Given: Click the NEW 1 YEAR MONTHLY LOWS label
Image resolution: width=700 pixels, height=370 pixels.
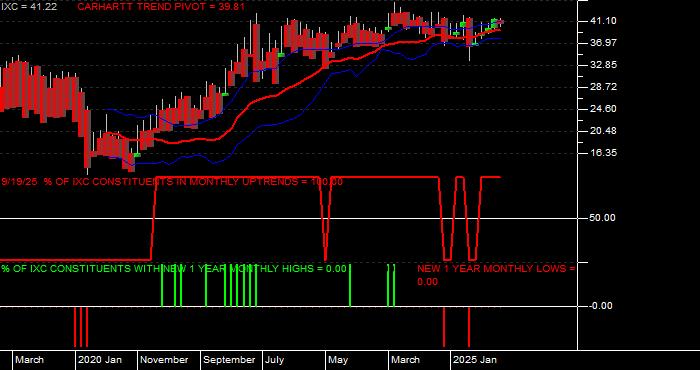Looking at the screenshot, I should (496, 275).
